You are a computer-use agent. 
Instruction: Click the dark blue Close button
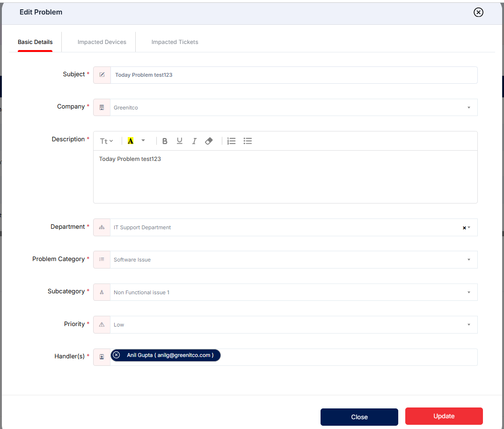coord(359,417)
